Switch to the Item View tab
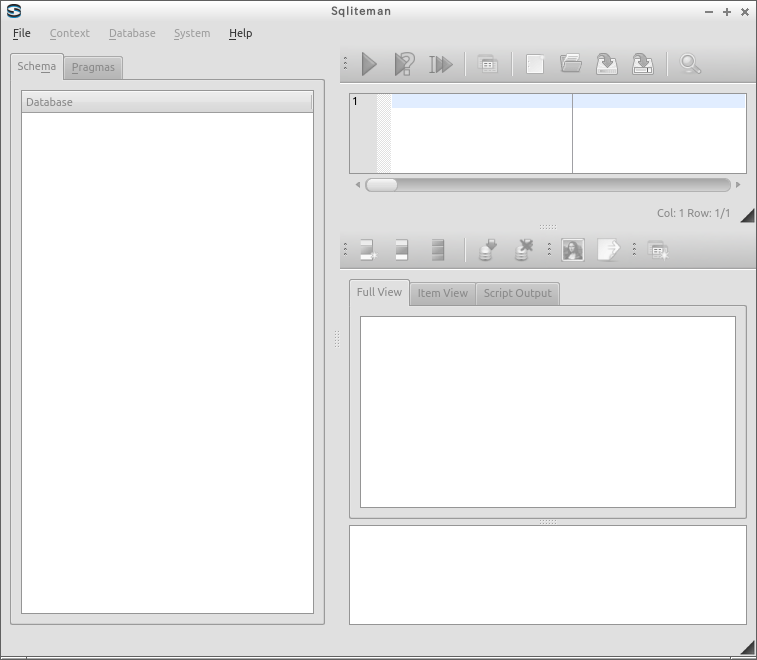This screenshot has width=757, height=660. pos(443,294)
